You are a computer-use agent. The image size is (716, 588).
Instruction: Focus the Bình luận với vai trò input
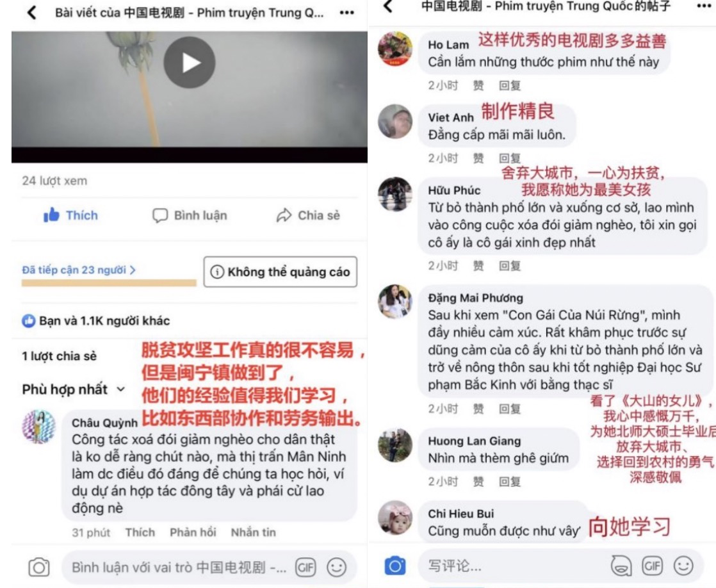[x=179, y=568]
